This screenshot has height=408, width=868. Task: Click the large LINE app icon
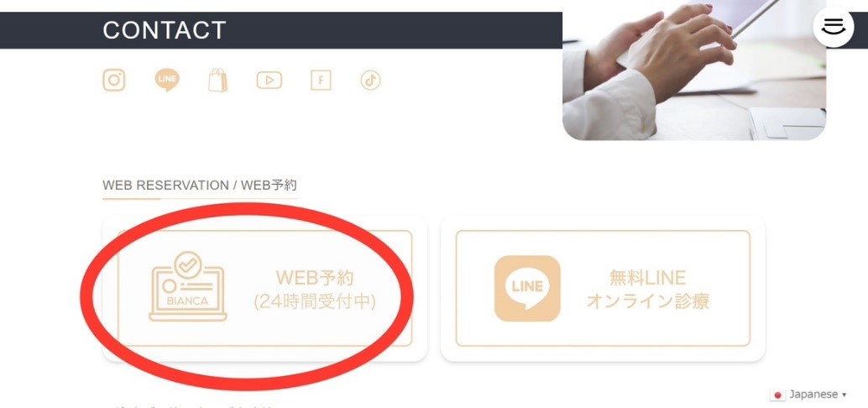[527, 289]
